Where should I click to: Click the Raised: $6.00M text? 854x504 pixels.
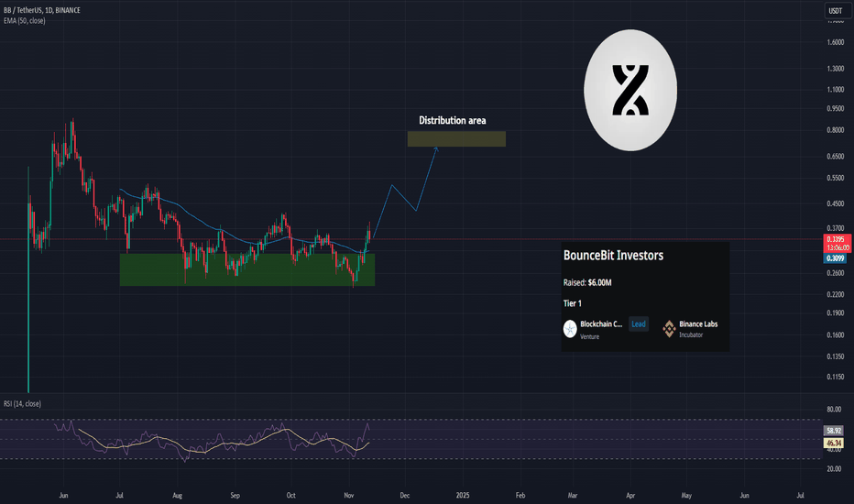pos(587,282)
